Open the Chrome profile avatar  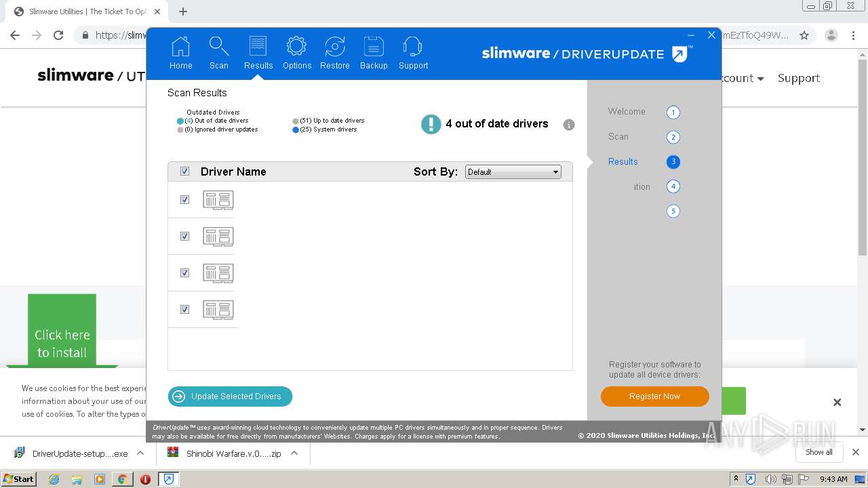coord(831,35)
